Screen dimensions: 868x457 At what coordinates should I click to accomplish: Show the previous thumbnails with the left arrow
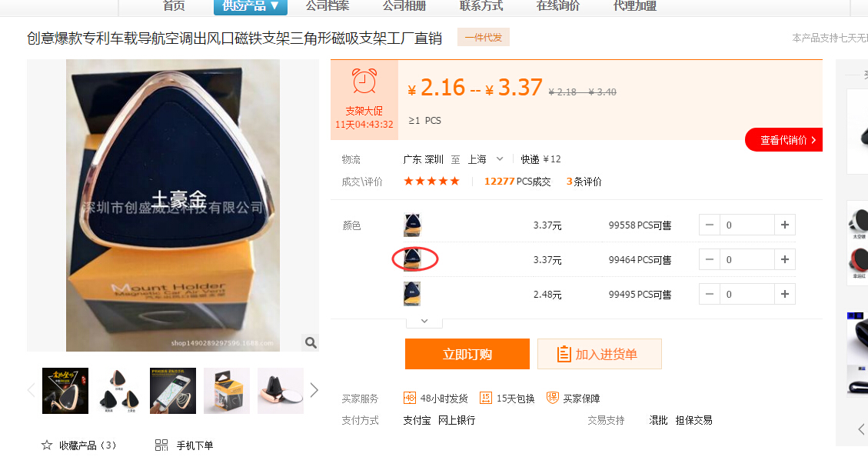coord(32,391)
